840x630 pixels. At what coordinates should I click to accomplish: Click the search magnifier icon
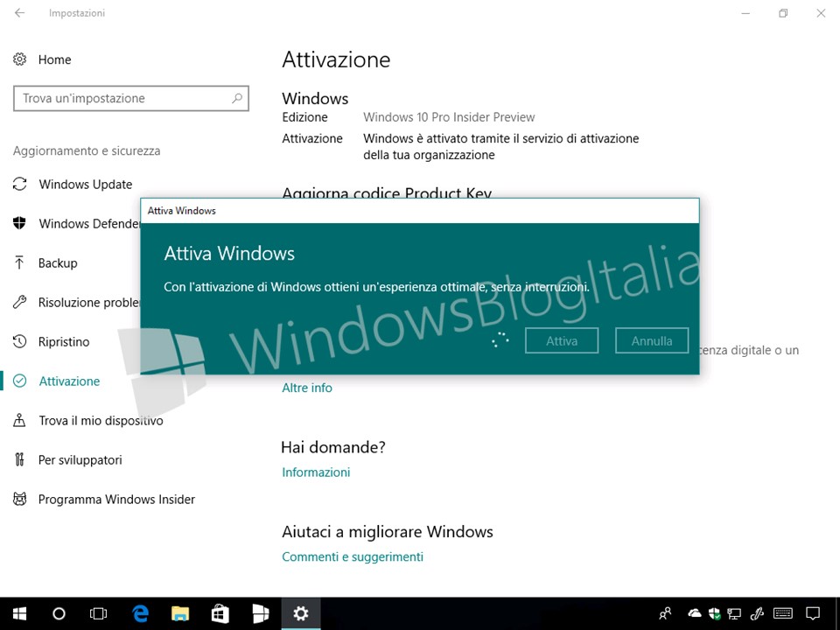tap(237, 98)
